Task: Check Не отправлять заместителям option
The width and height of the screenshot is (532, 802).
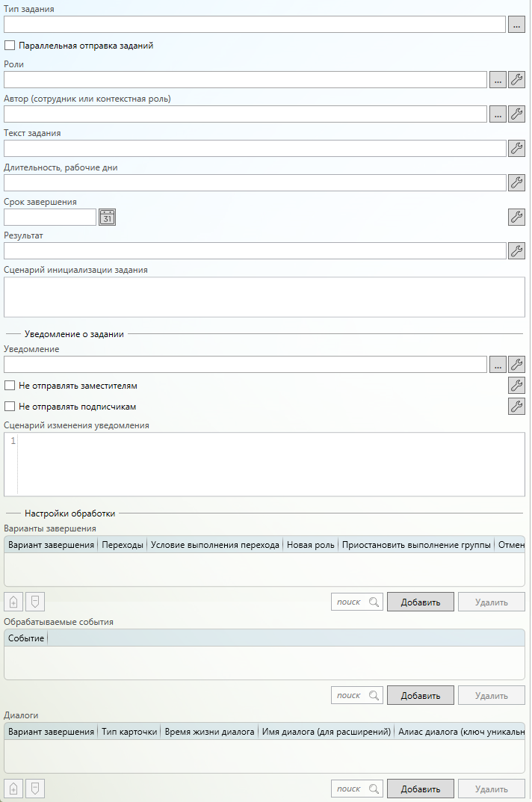Action: [x=10, y=386]
